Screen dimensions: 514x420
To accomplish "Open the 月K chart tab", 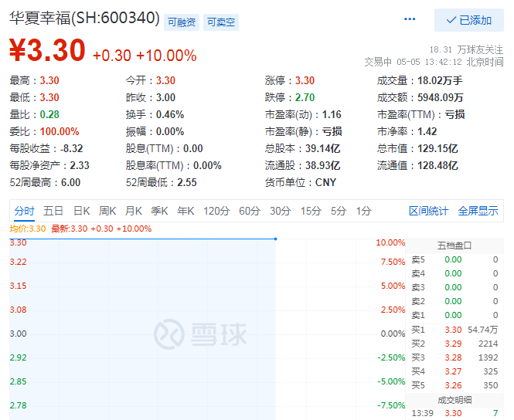I will [134, 211].
